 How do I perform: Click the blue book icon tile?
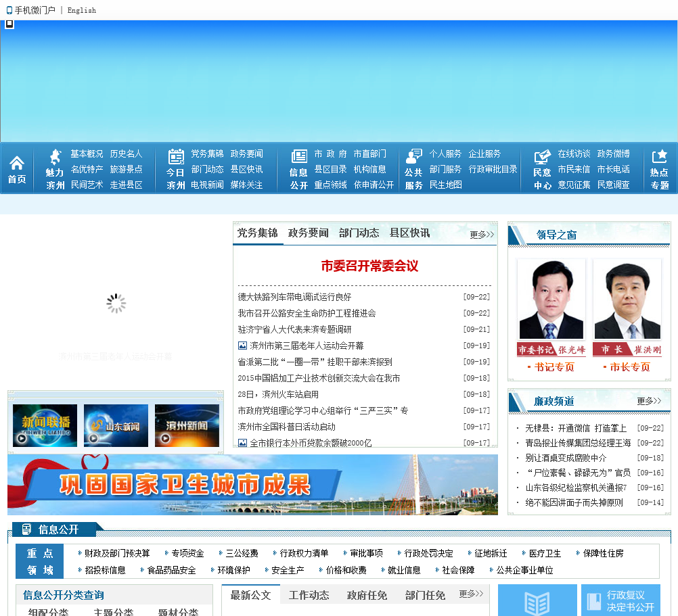coord(537,600)
